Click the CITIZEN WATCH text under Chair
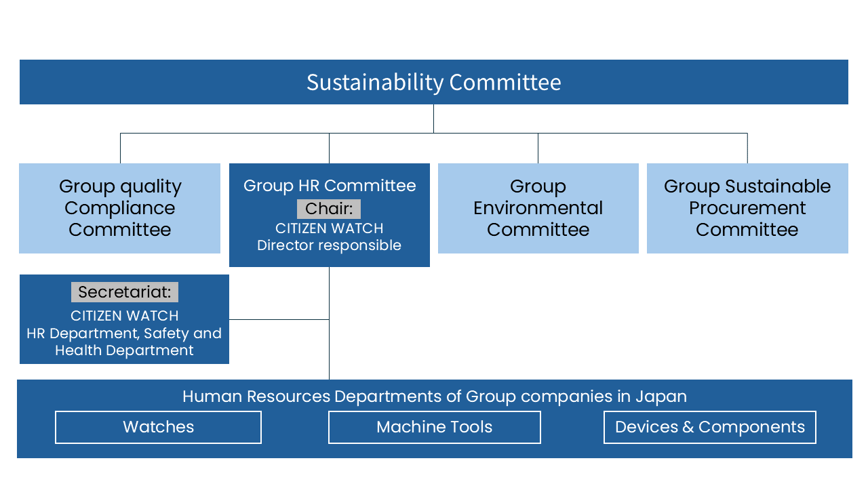 330,228
